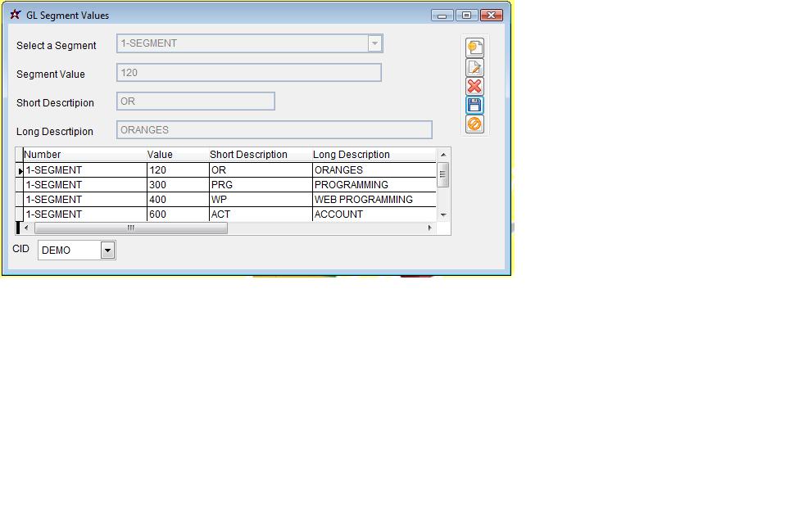Select the ACCOUNT row value 600

pyautogui.click(x=157, y=214)
